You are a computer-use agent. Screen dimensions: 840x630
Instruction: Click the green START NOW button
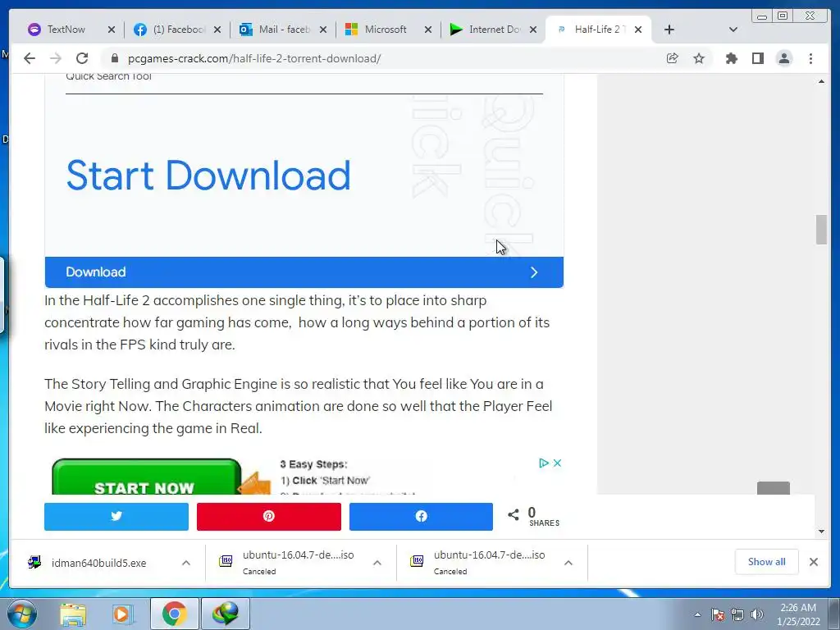click(146, 477)
